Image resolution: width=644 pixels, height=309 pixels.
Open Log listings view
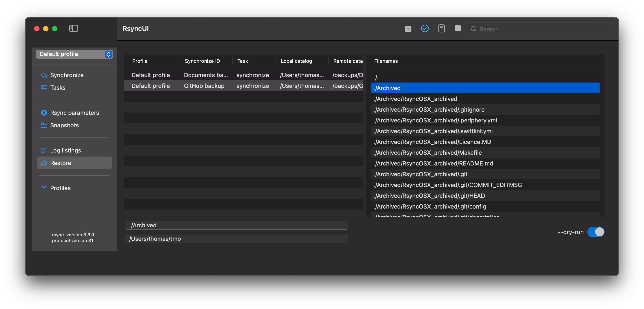[66, 150]
